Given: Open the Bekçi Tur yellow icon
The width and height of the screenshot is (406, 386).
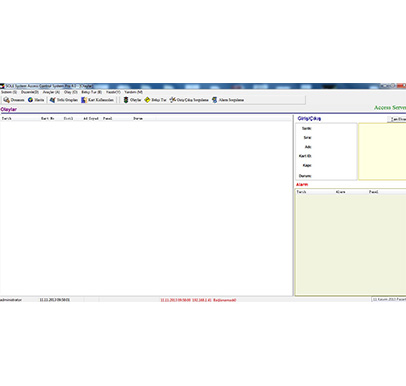Looking at the screenshot, I should point(147,100).
